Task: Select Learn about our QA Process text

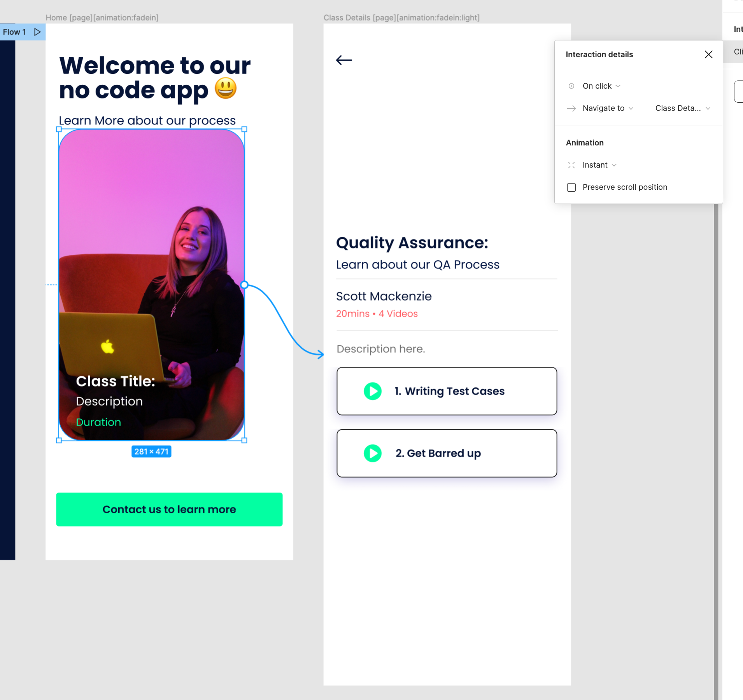Action: (417, 264)
